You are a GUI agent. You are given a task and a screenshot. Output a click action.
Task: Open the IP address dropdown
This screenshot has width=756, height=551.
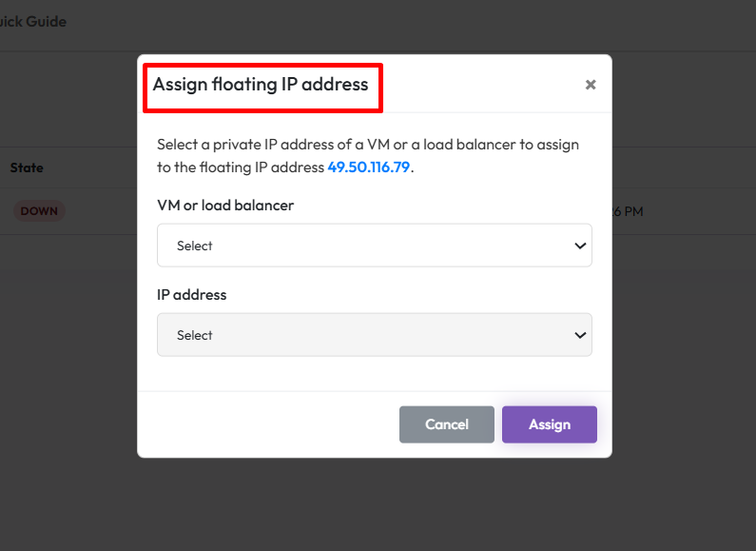pos(374,335)
